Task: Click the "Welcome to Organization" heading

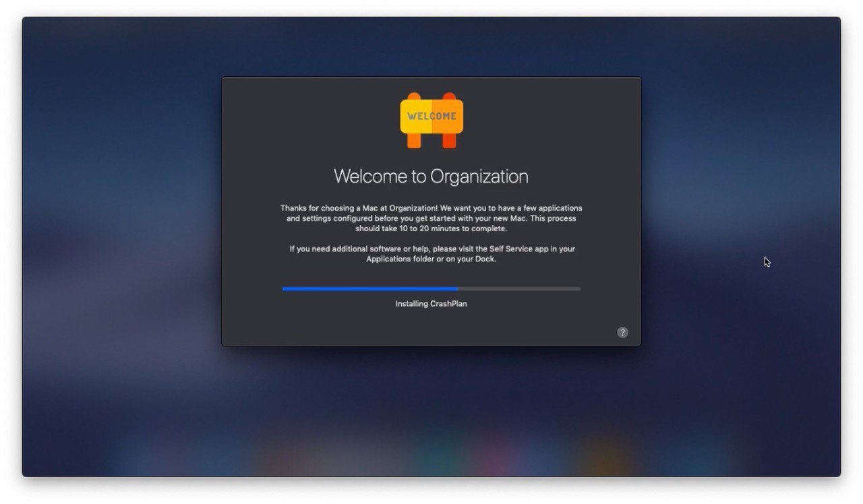Action: click(x=431, y=177)
